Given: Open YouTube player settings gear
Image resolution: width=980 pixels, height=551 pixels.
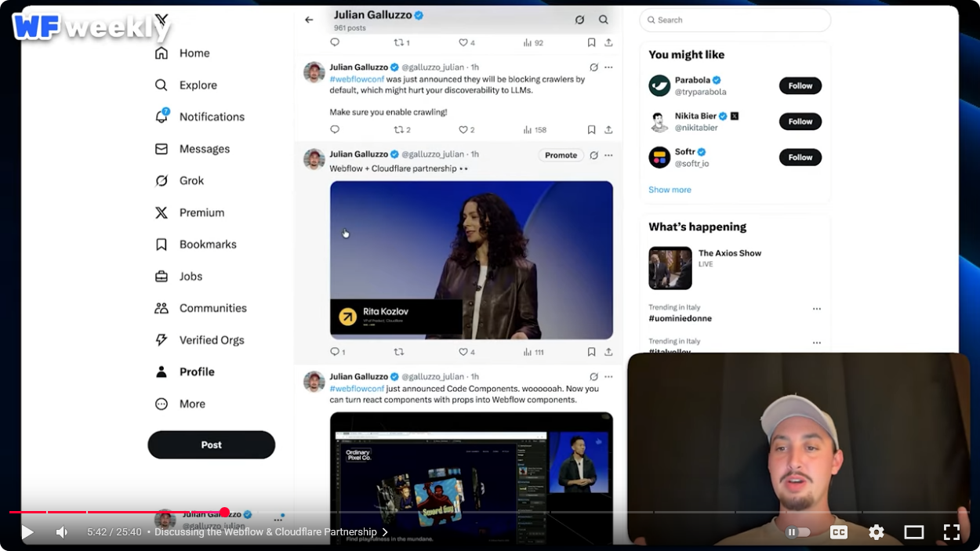Looking at the screenshot, I should [x=876, y=532].
